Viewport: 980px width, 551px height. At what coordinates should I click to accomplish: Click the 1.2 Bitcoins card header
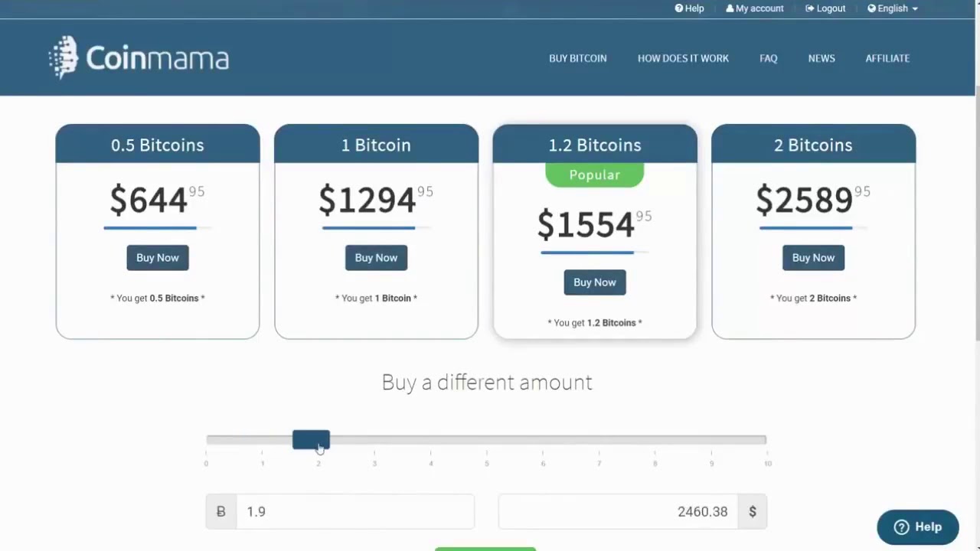[595, 144]
